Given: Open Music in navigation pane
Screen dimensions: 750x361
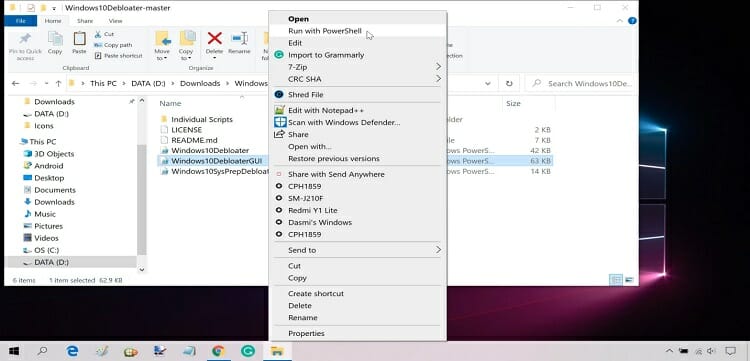Looking at the screenshot, I should (45, 214).
